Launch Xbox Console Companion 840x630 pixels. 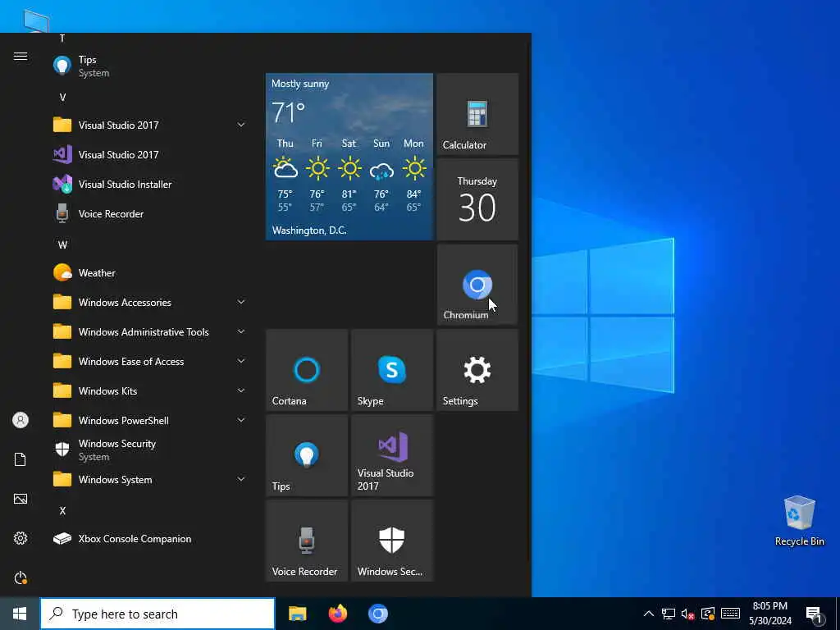[150, 539]
